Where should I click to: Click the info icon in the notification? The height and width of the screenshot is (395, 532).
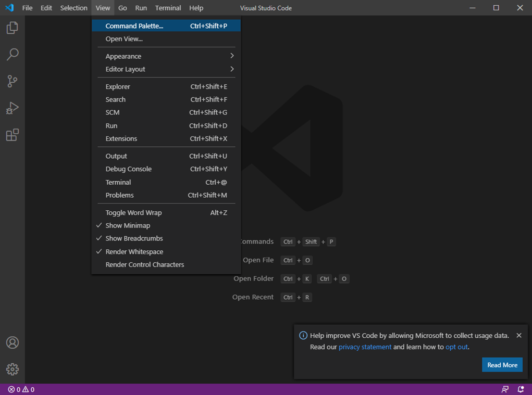click(303, 335)
